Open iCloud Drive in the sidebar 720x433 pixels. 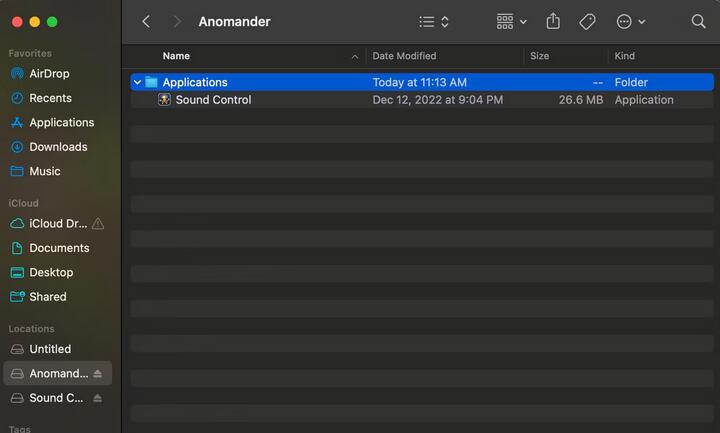(x=57, y=223)
